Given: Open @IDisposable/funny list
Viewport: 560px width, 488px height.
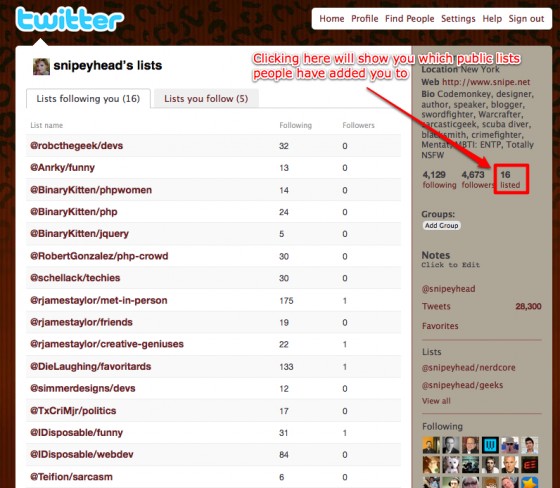Looking at the screenshot, I should [x=76, y=433].
